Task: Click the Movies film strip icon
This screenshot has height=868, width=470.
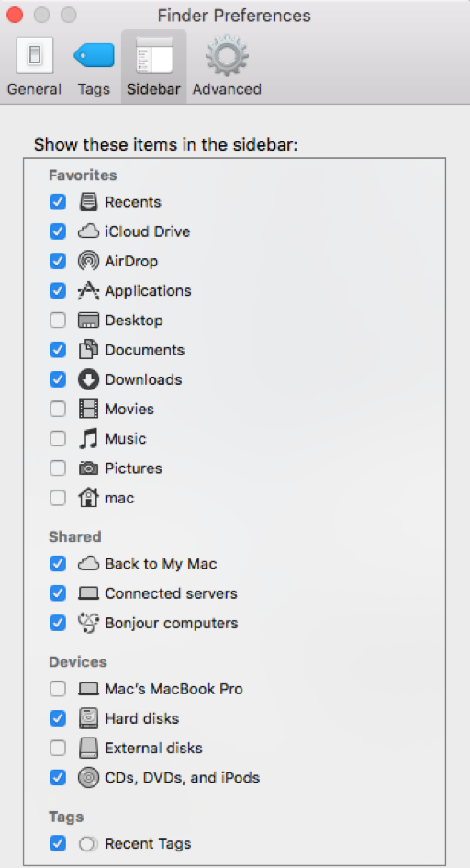Action: point(88,409)
